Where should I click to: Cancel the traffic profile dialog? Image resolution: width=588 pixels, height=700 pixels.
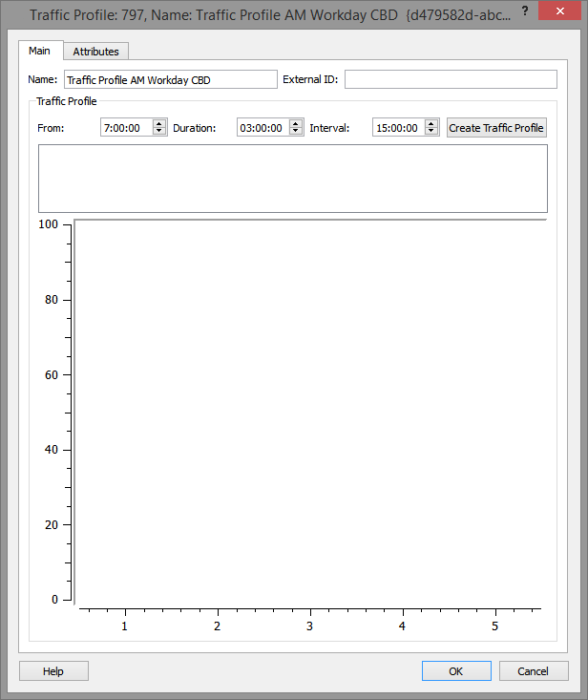[534, 671]
